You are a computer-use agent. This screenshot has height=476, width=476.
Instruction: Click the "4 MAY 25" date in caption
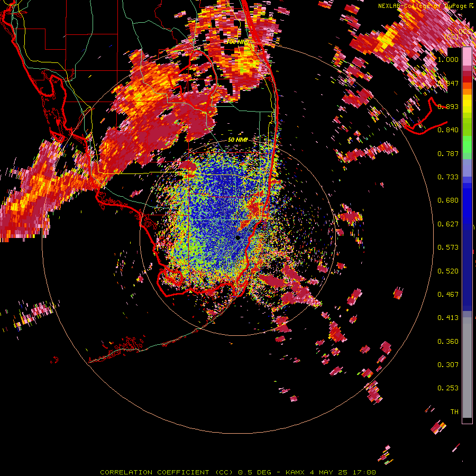click(x=329, y=472)
